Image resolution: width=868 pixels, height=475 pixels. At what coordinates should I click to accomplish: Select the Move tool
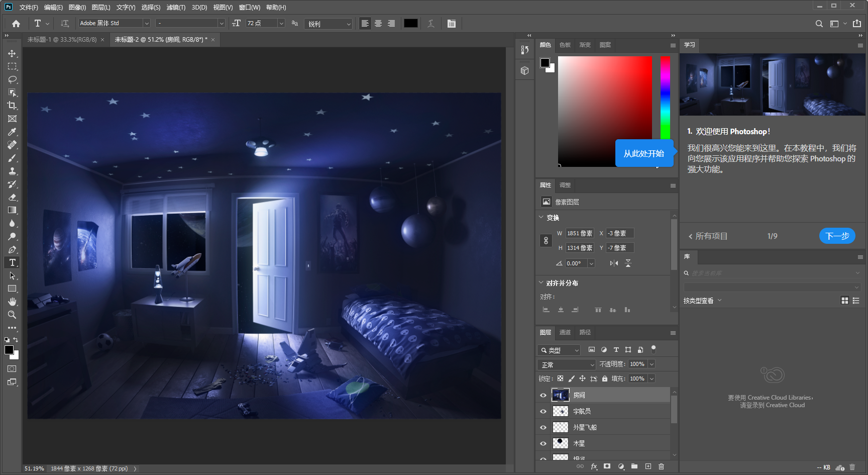point(13,53)
